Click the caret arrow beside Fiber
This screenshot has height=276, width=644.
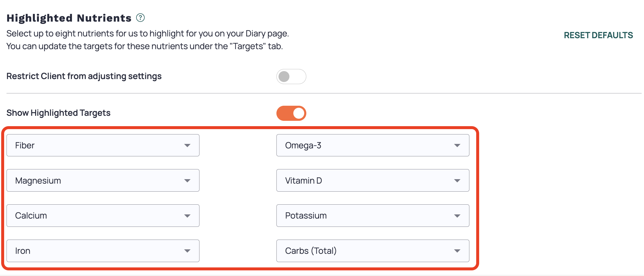[187, 145]
